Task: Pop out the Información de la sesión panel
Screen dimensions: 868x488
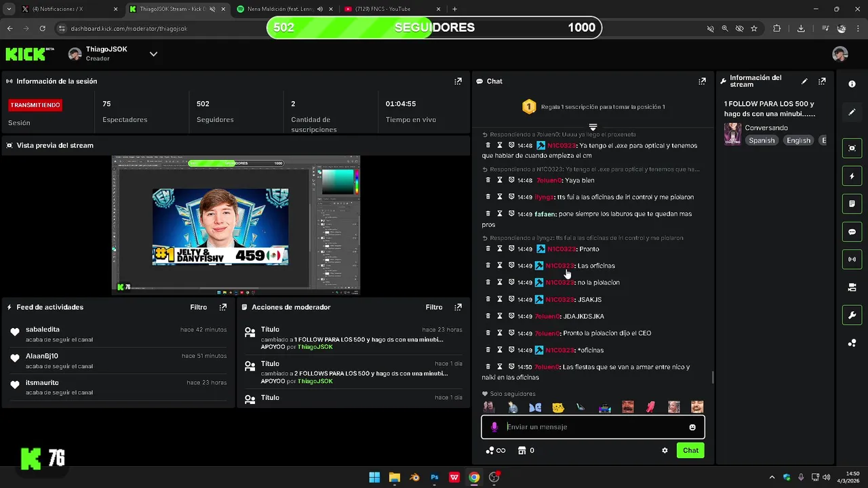Action: (458, 81)
